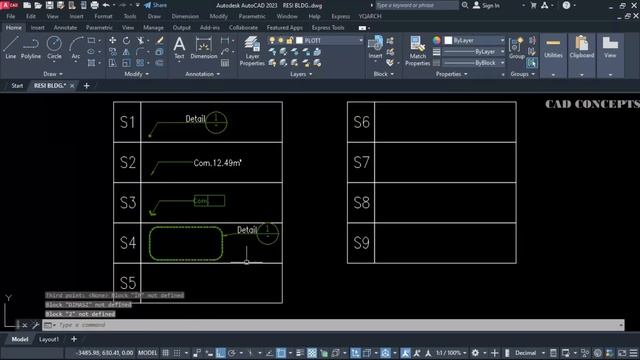Image resolution: width=640 pixels, height=360 pixels.
Task: Click the Plot printer icon
Action: point(94,5)
